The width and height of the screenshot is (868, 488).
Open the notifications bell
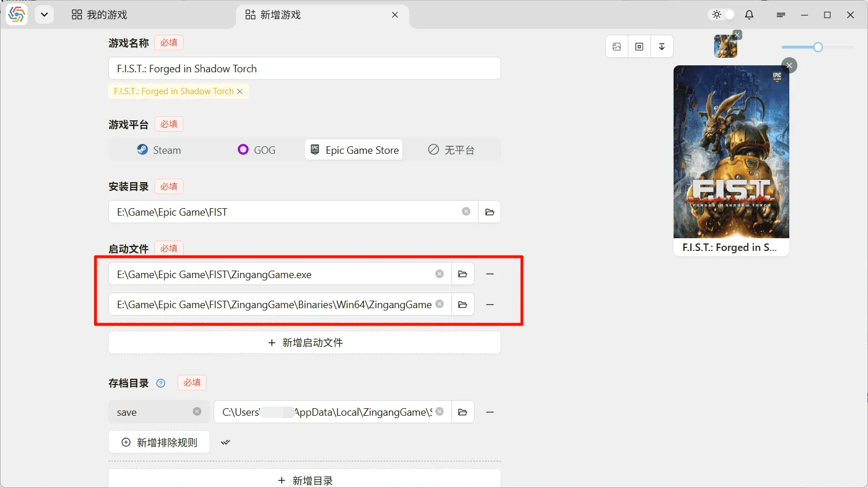[x=749, y=15]
